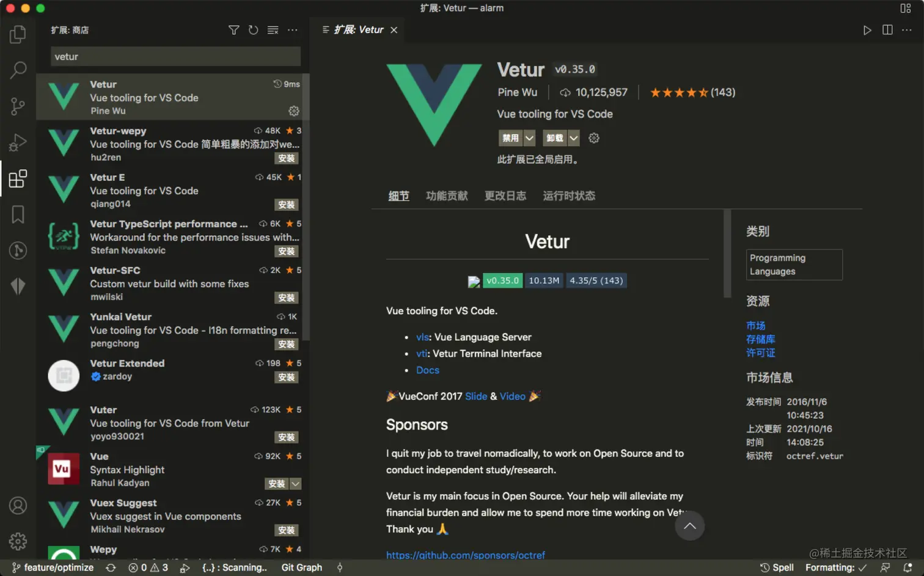
Task: Open Source Control view
Action: pyautogui.click(x=18, y=106)
